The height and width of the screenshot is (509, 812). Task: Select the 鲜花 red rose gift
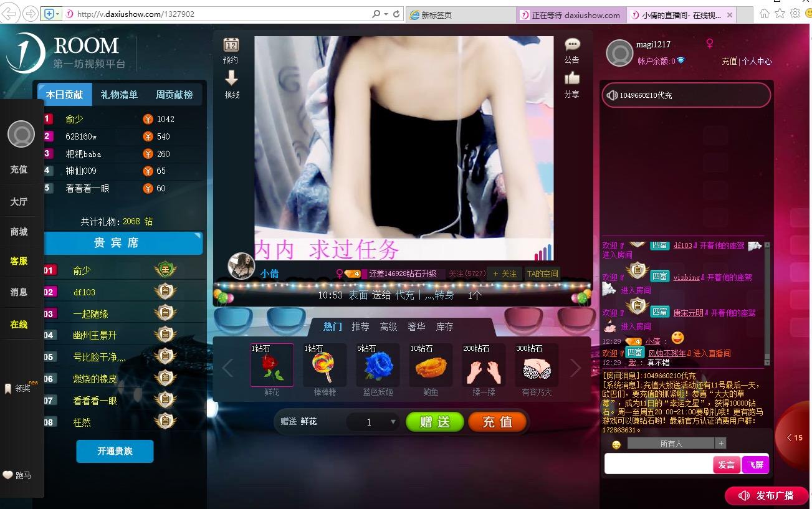[272, 365]
